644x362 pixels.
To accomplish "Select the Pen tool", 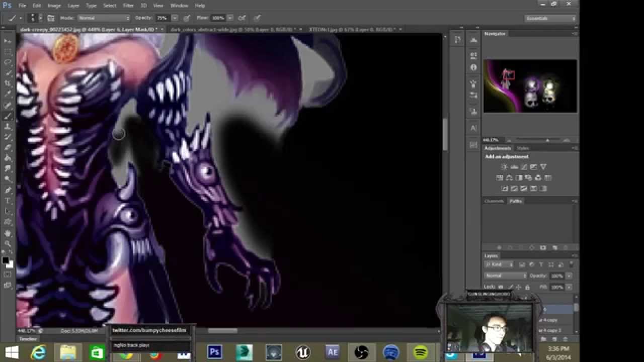I will click(8, 190).
